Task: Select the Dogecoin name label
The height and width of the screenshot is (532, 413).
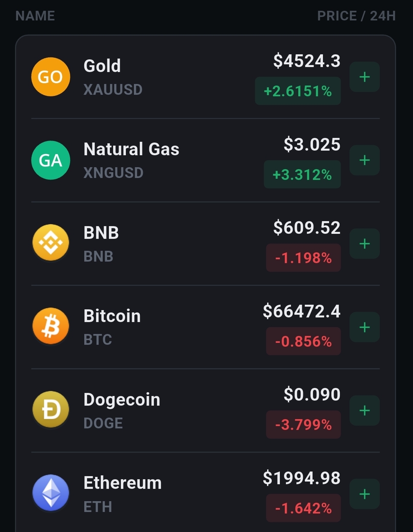Action: pyautogui.click(x=122, y=399)
